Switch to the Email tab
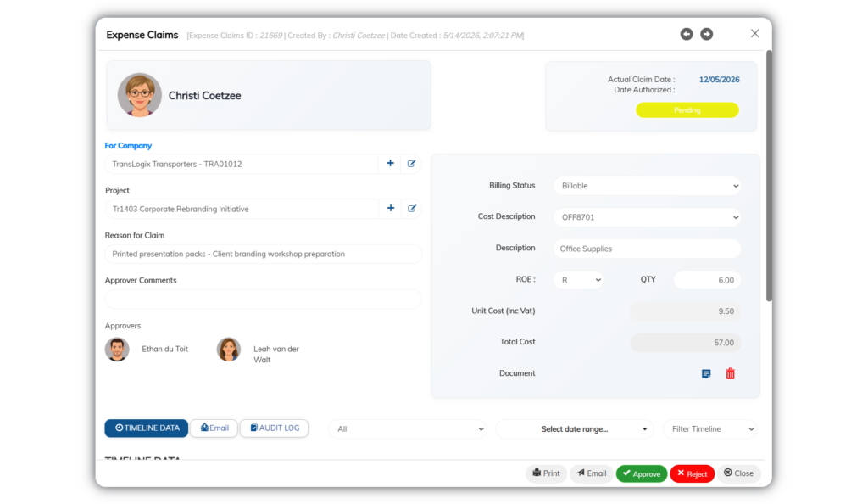 click(x=214, y=428)
